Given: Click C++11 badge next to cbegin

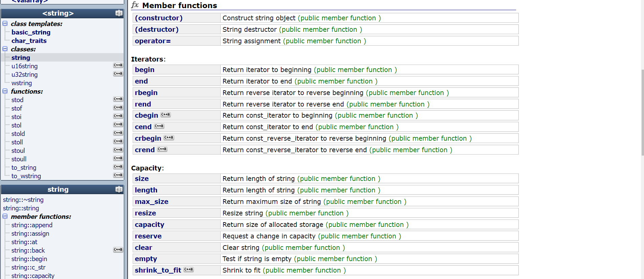Looking at the screenshot, I should tap(165, 115).
